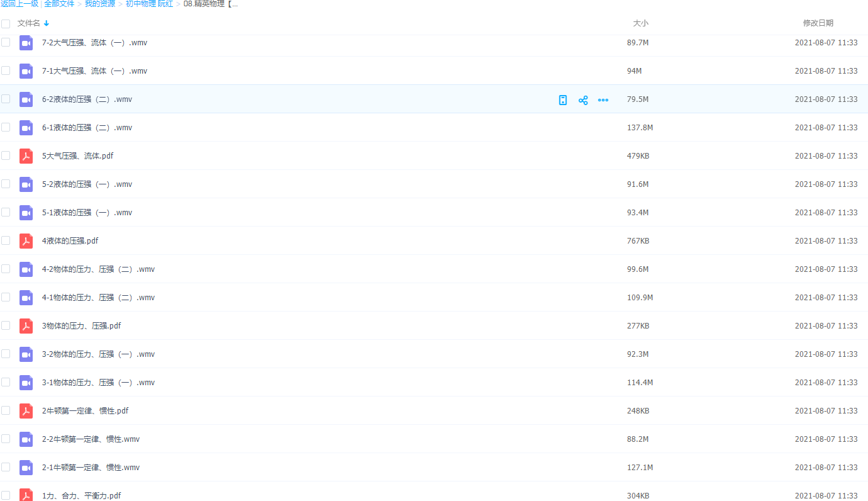The image size is (868, 501).
Task: Navigate to 我的资源 breadcrumb
Action: pos(100,4)
